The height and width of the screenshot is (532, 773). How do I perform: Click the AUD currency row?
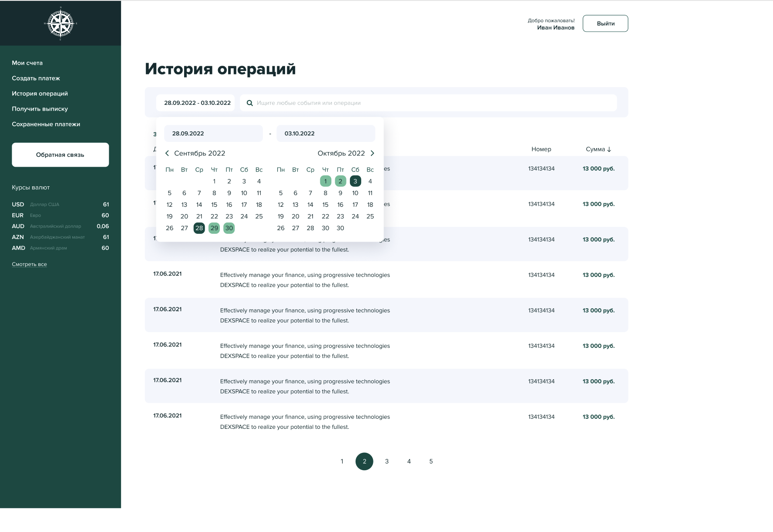(x=60, y=226)
